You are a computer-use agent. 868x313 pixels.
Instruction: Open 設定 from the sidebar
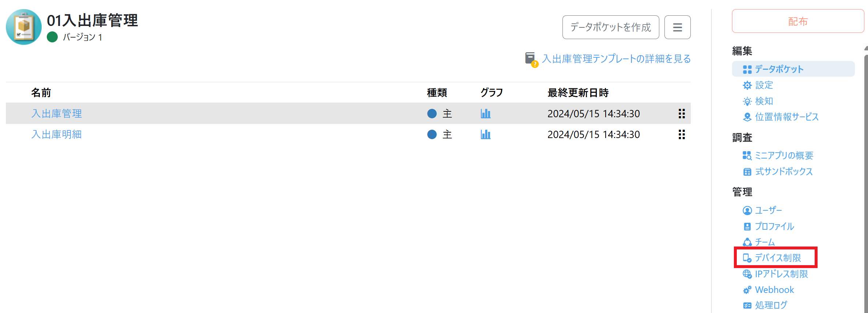[764, 85]
